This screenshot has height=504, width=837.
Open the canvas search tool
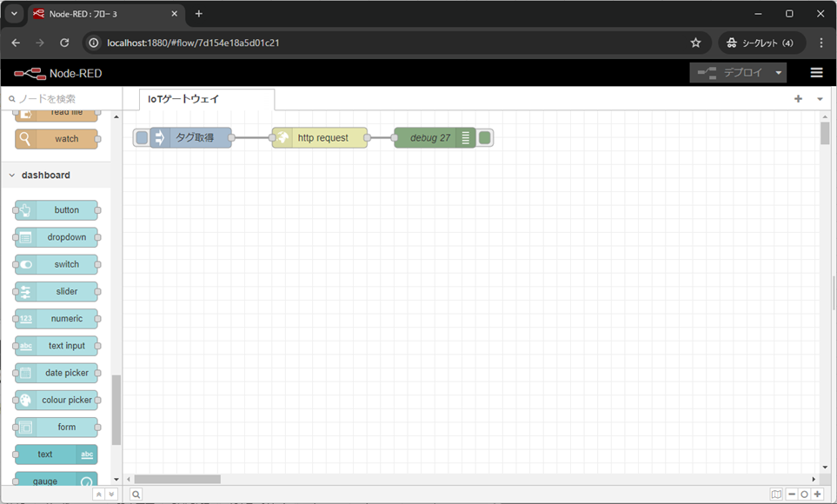pyautogui.click(x=136, y=494)
